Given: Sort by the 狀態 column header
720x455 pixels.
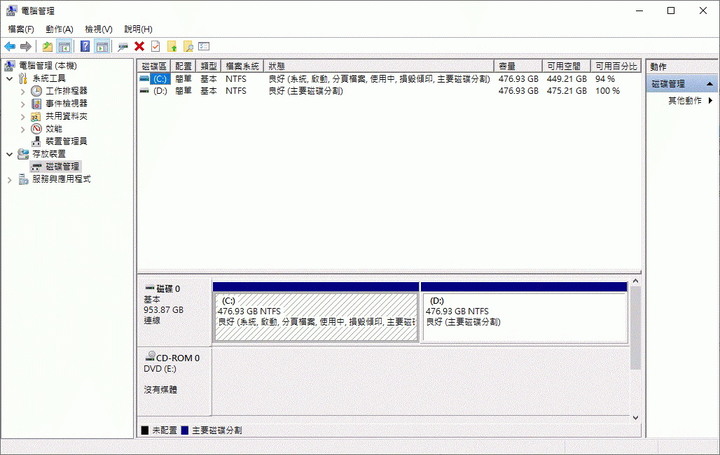Looking at the screenshot, I should [x=379, y=66].
